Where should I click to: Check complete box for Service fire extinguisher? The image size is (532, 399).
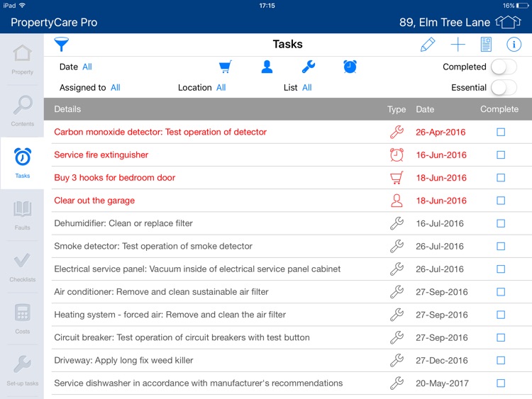501,155
